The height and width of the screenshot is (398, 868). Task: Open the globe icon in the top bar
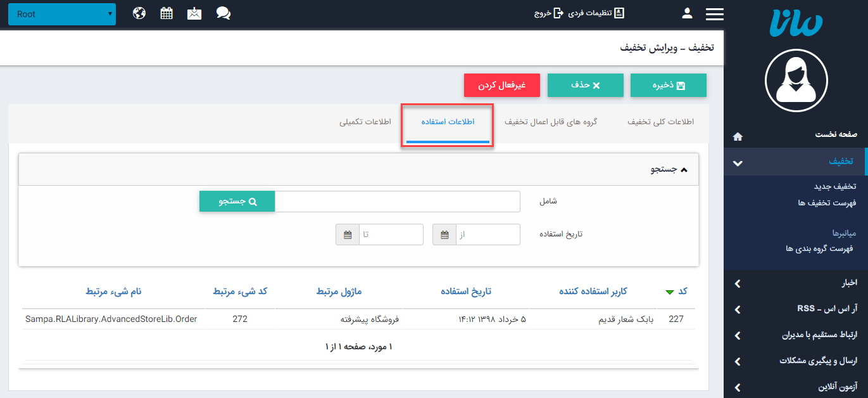[x=139, y=13]
